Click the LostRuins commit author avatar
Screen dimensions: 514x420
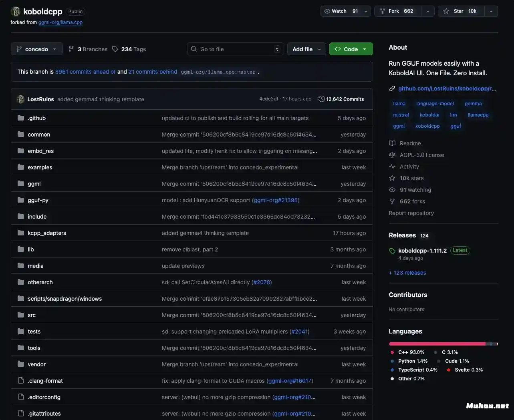tap(20, 99)
